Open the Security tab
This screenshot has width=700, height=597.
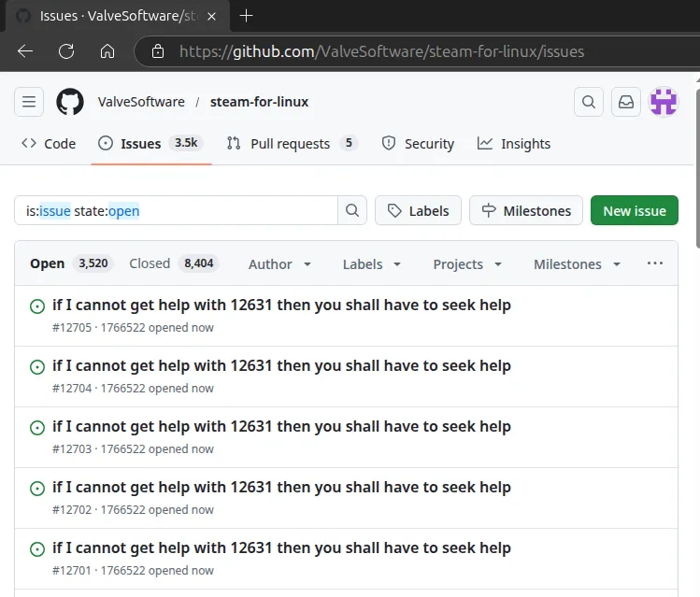coord(418,144)
